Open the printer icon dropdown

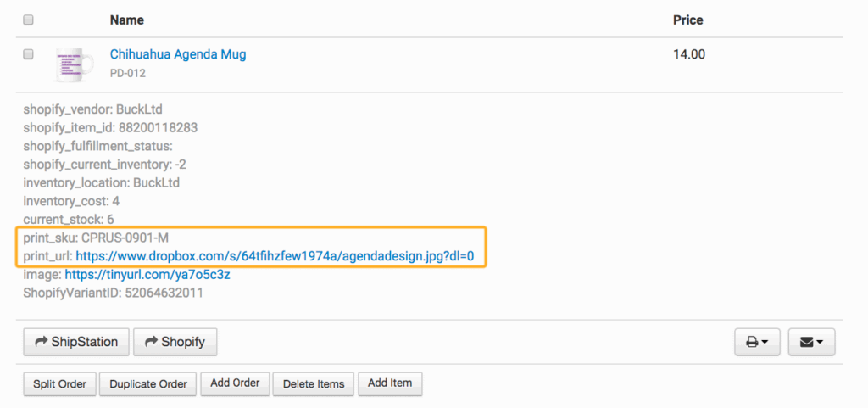click(757, 343)
